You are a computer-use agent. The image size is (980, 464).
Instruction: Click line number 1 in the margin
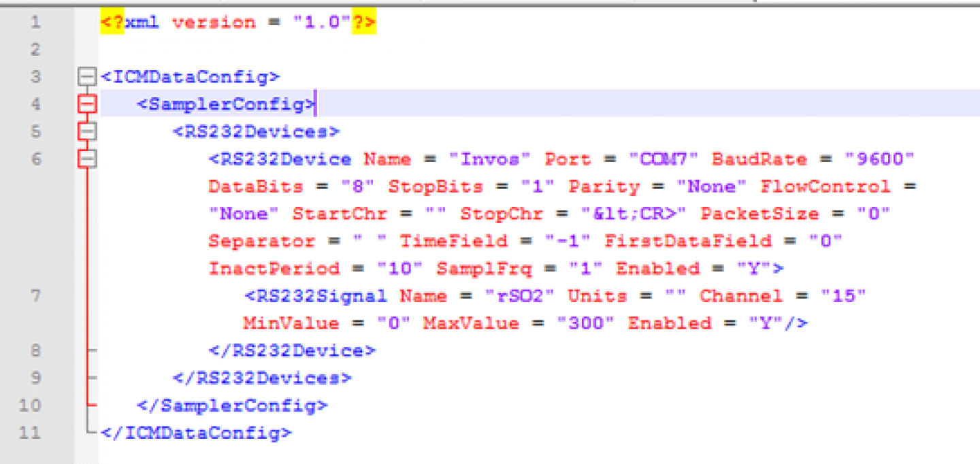click(35, 22)
